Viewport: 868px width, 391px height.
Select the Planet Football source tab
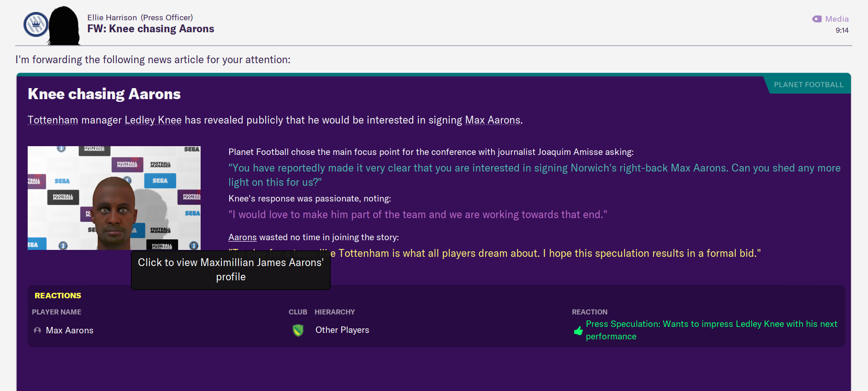click(x=808, y=85)
